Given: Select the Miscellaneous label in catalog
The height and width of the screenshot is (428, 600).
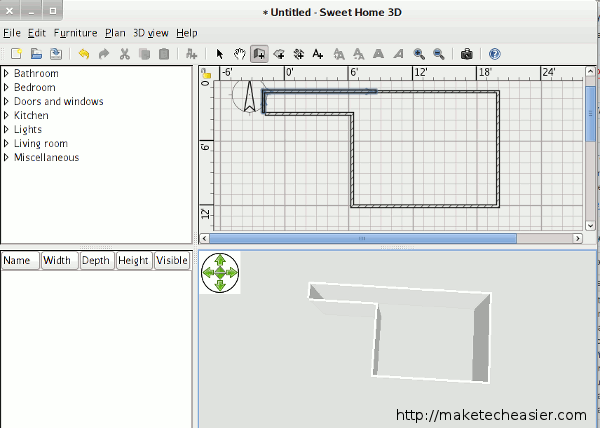Looking at the screenshot, I should pyautogui.click(x=47, y=157).
